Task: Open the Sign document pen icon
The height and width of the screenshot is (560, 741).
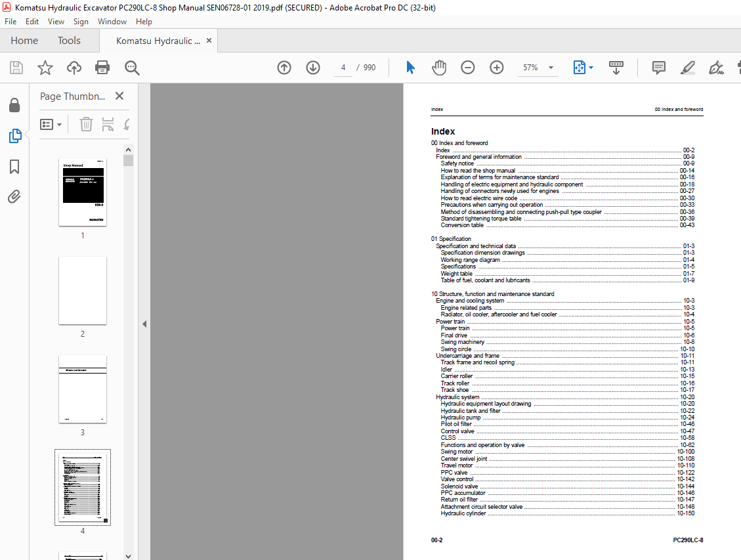Action: [x=717, y=68]
